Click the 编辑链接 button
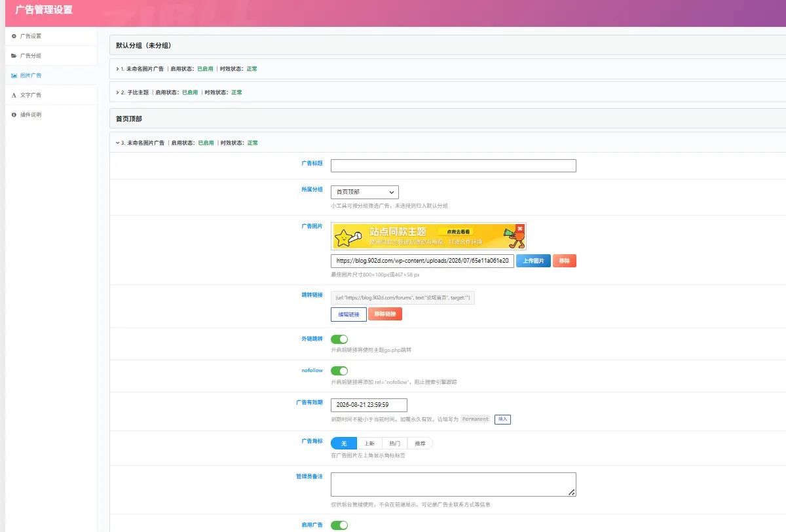This screenshot has width=786, height=532. click(x=348, y=314)
